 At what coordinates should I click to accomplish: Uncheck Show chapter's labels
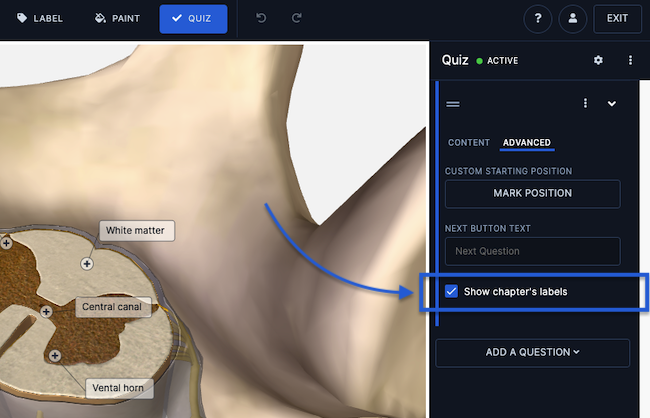(451, 292)
